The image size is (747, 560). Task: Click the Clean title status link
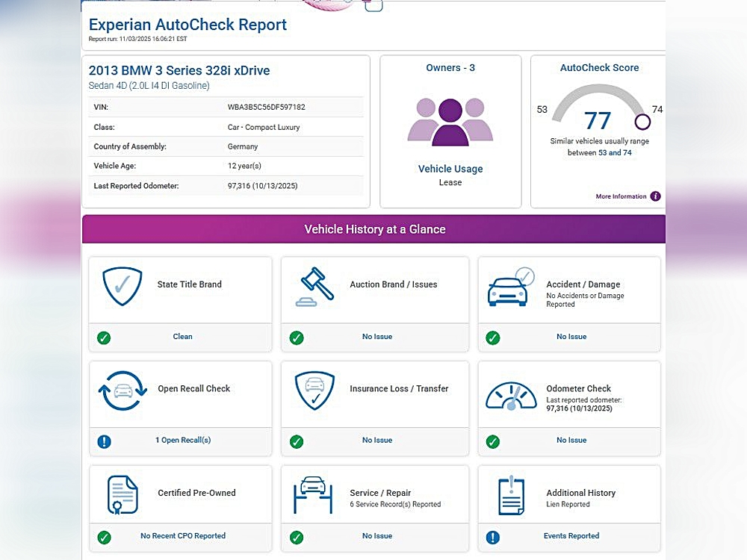[x=183, y=337]
